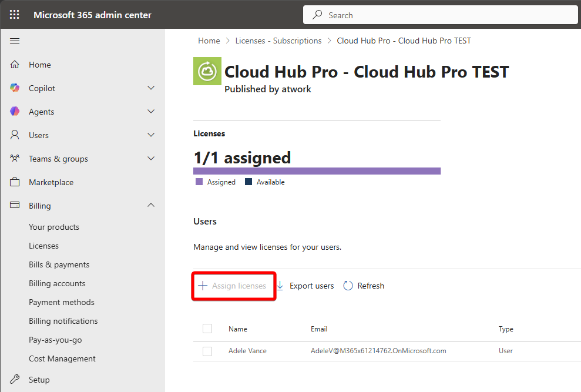Viewport: 581px width, 392px height.
Task: Collapse the navigation hamburger menu
Action: point(15,41)
